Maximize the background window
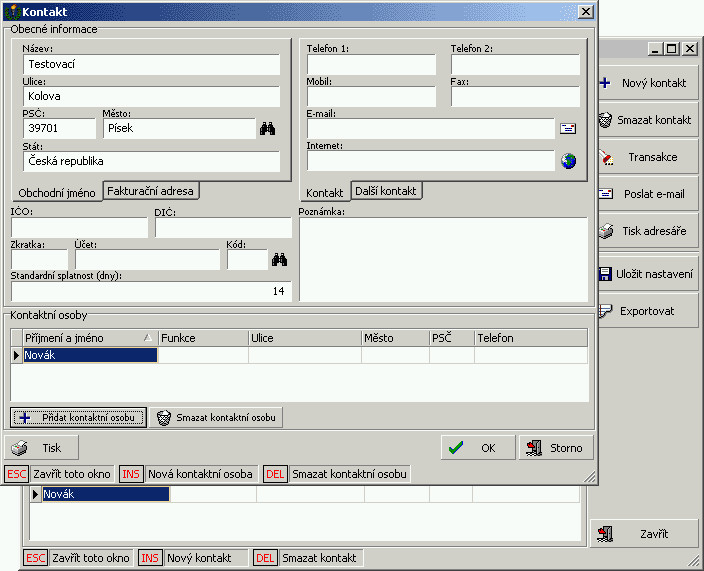Viewport: 704px width, 571px height. pyautogui.click(x=672, y=48)
